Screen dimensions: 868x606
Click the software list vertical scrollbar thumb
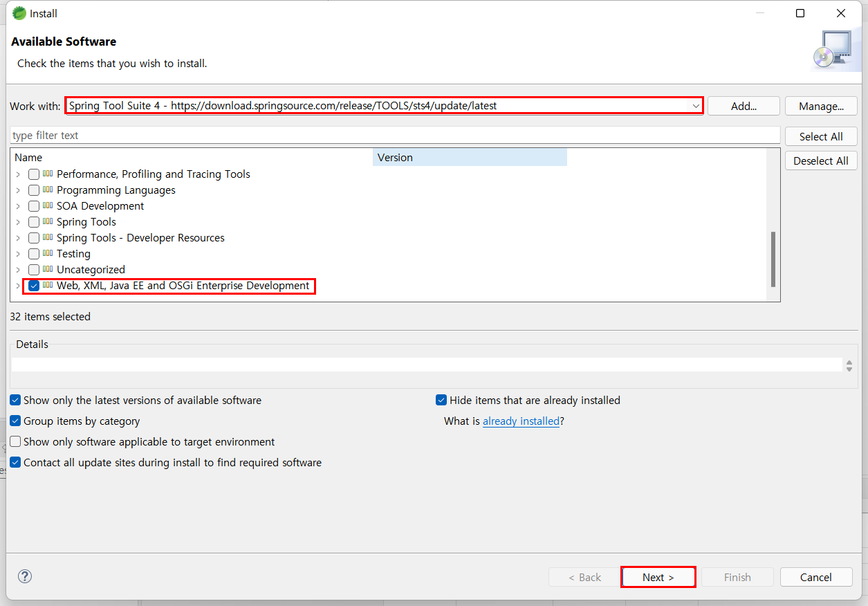pyautogui.click(x=773, y=259)
